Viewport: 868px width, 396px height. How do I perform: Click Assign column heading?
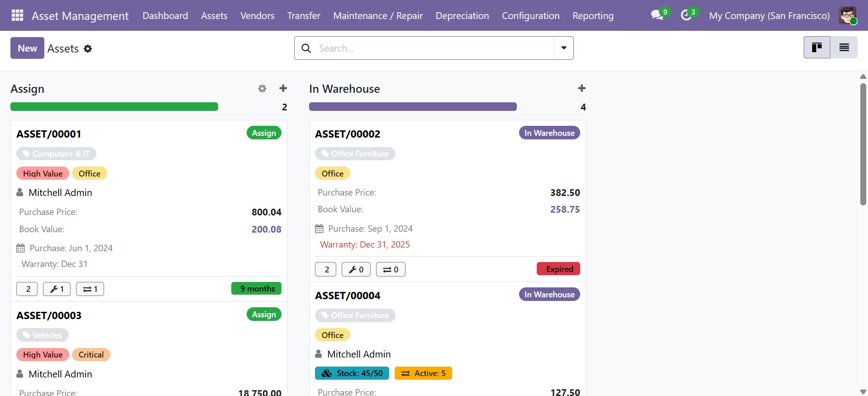coord(27,89)
